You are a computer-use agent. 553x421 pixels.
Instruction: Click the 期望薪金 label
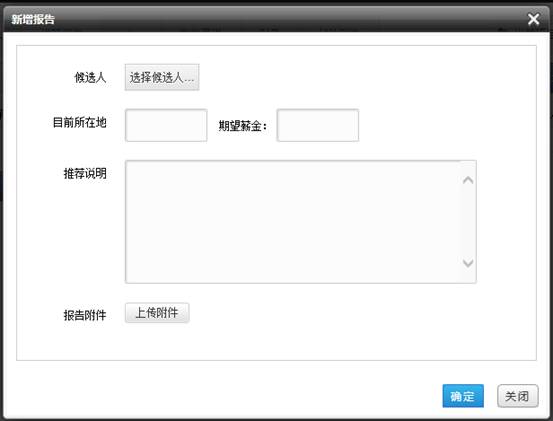pyautogui.click(x=243, y=126)
